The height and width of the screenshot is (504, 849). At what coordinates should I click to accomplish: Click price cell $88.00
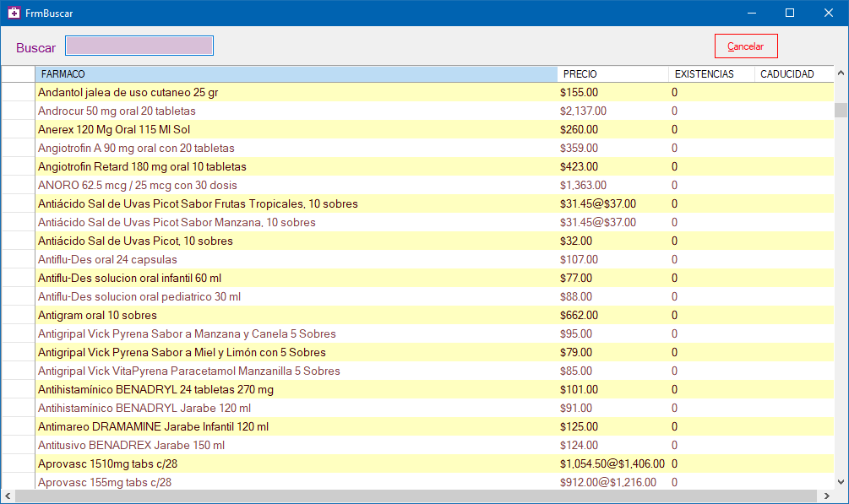(613, 296)
